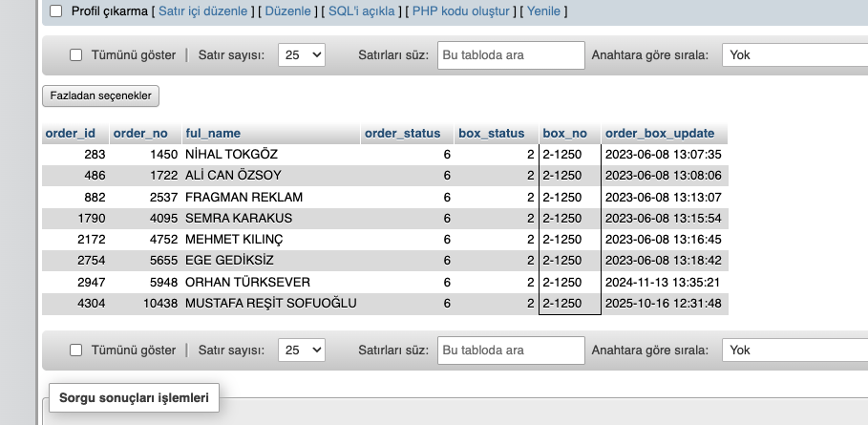Image resolution: width=868 pixels, height=425 pixels.
Task: Focus top Bu tabloda ara field
Action: pyautogui.click(x=511, y=55)
